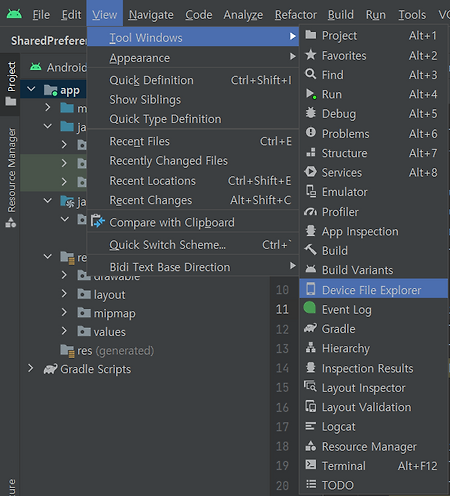The width and height of the screenshot is (450, 496).
Task: Expand the drawable folder chevron
Action: 64,275
